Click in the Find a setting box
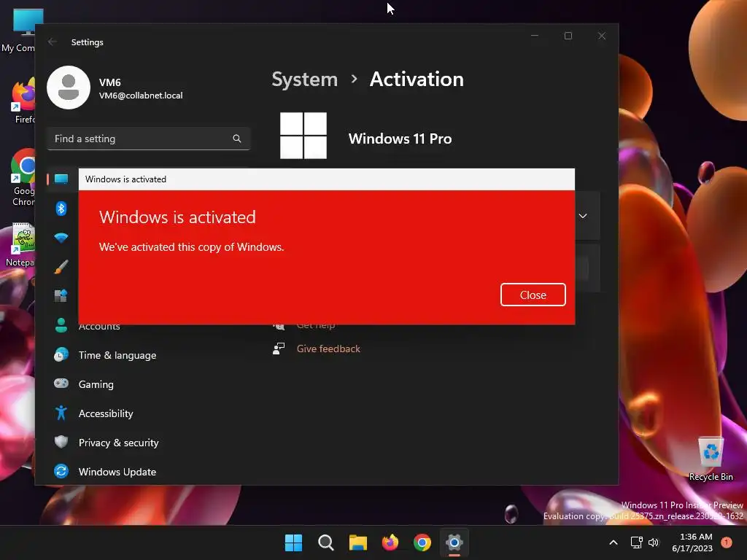The width and height of the screenshot is (747, 560). pyautogui.click(x=148, y=139)
